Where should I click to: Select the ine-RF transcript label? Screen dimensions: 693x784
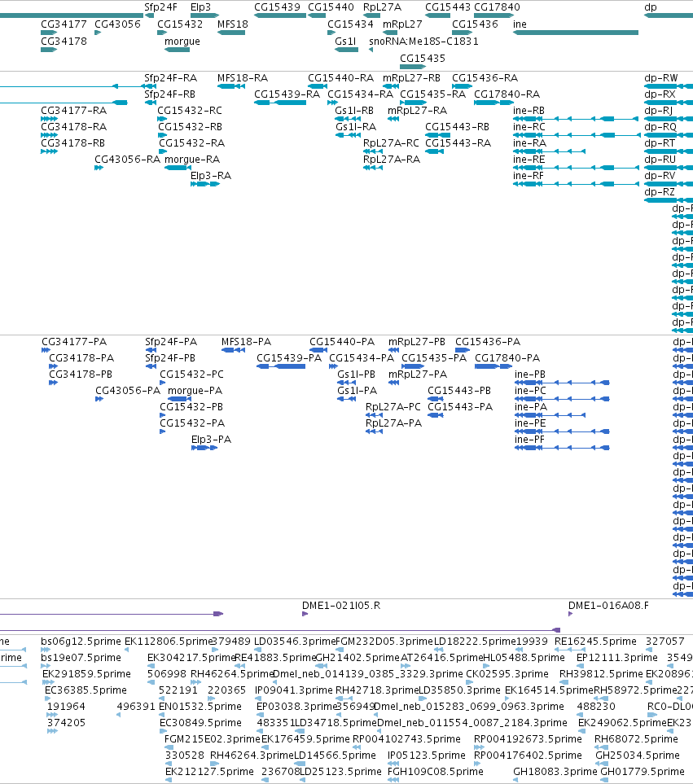pos(528,176)
